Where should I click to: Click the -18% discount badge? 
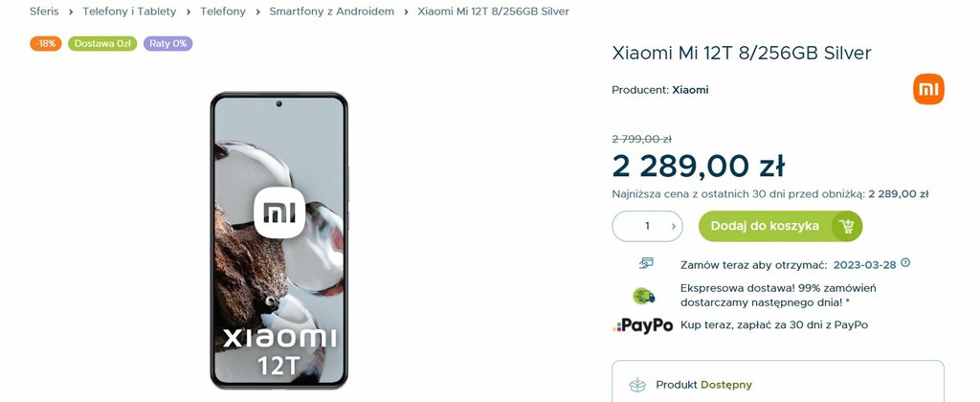point(46,44)
